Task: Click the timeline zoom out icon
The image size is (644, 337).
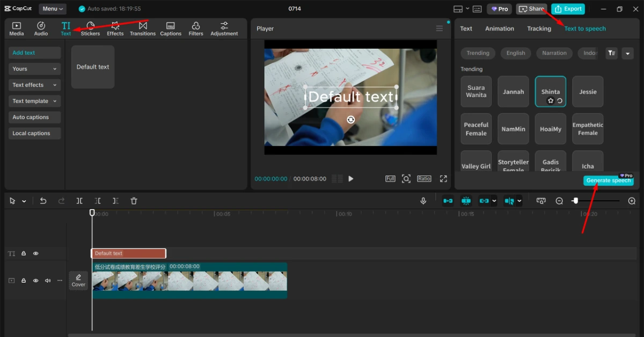Action: point(559,201)
